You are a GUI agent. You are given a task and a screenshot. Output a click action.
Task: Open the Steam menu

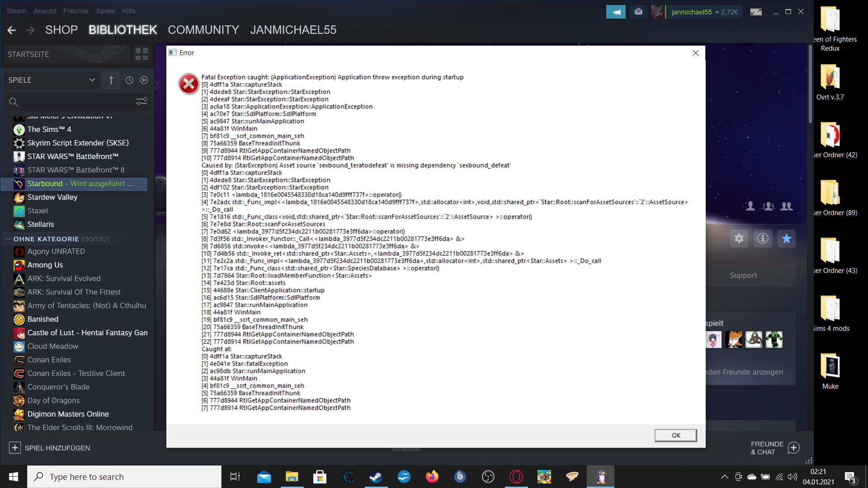click(x=16, y=11)
